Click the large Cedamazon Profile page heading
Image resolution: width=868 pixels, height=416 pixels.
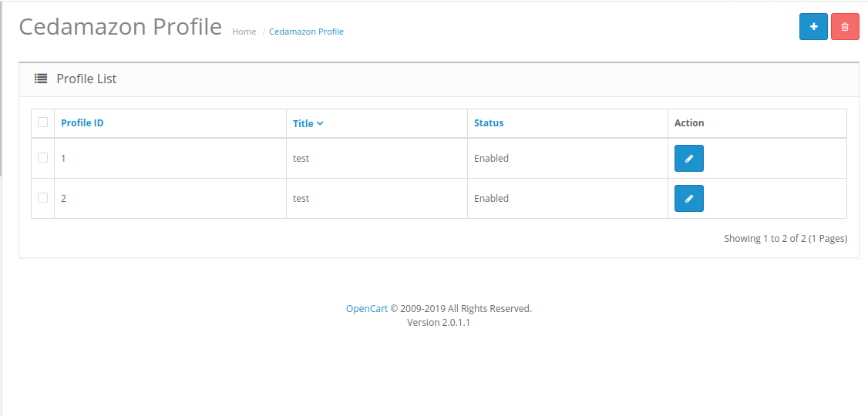click(x=120, y=27)
